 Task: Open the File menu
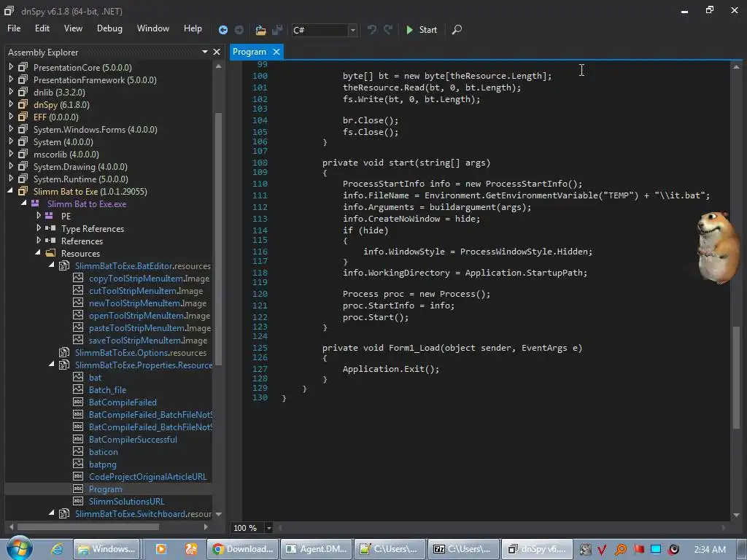[14, 28]
